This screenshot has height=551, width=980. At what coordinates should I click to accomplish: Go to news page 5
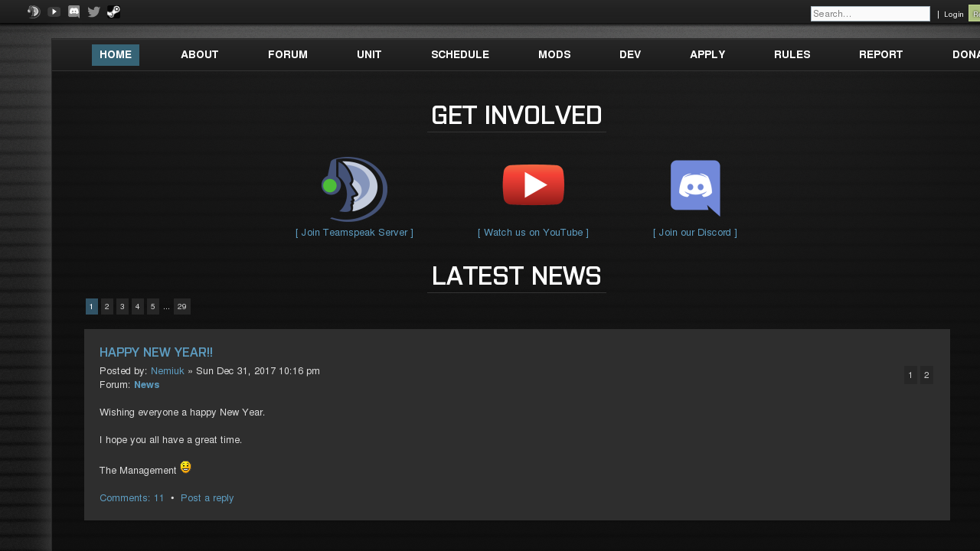pos(153,307)
